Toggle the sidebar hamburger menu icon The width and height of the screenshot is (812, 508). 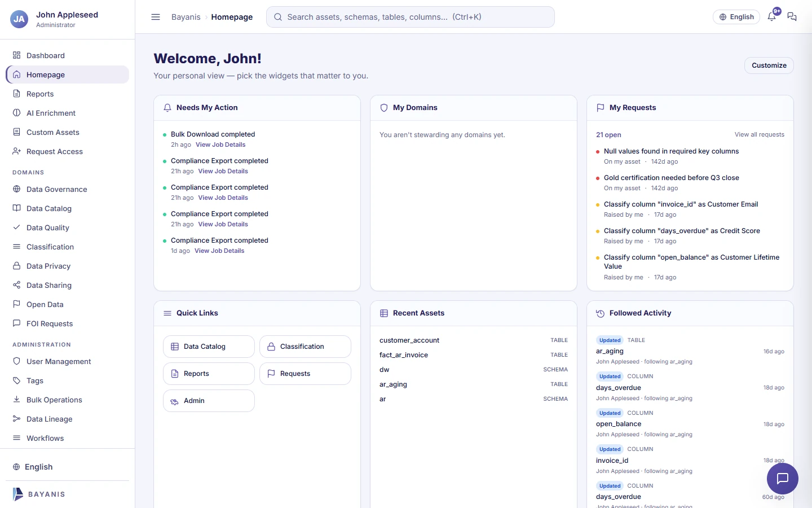(156, 17)
